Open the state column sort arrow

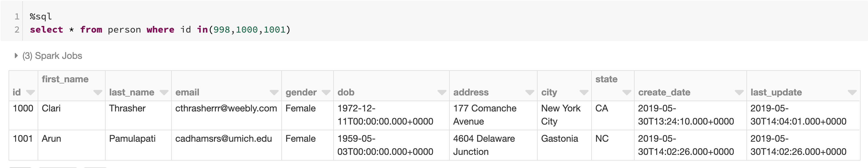tap(626, 93)
